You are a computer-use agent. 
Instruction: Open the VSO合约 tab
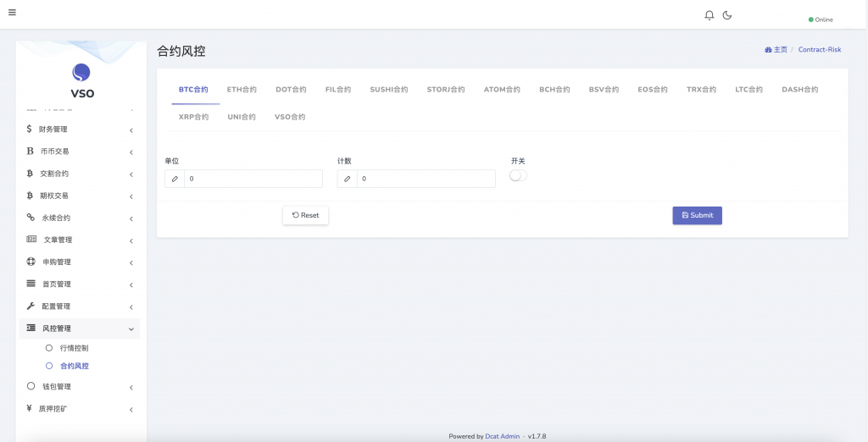[289, 117]
